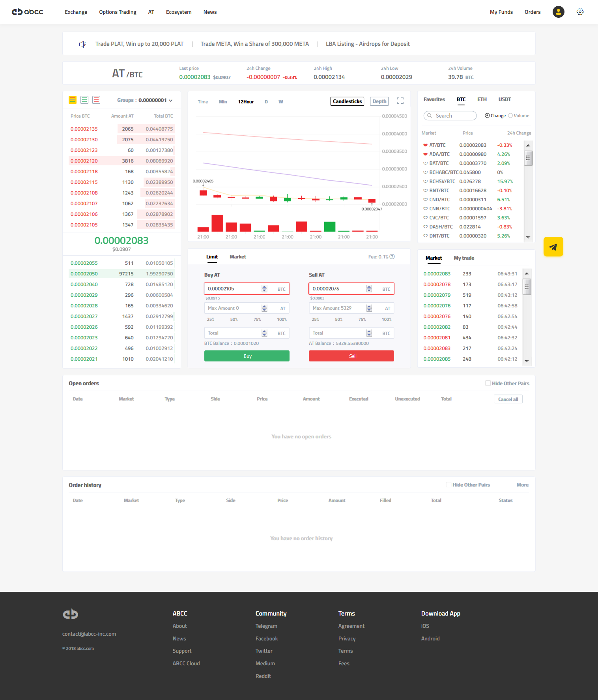Open the Groups precision dropdown
The height and width of the screenshot is (700, 598).
(145, 100)
